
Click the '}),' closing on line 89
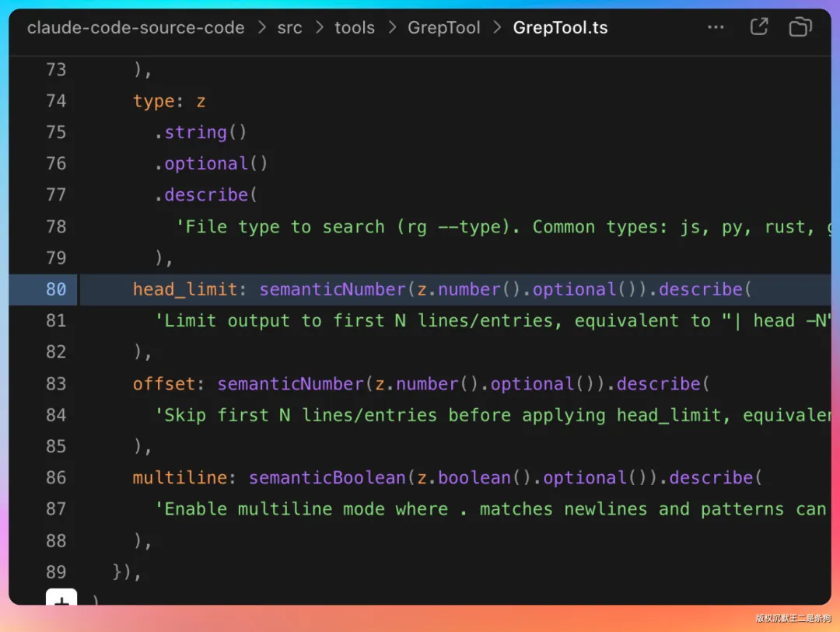(x=127, y=572)
